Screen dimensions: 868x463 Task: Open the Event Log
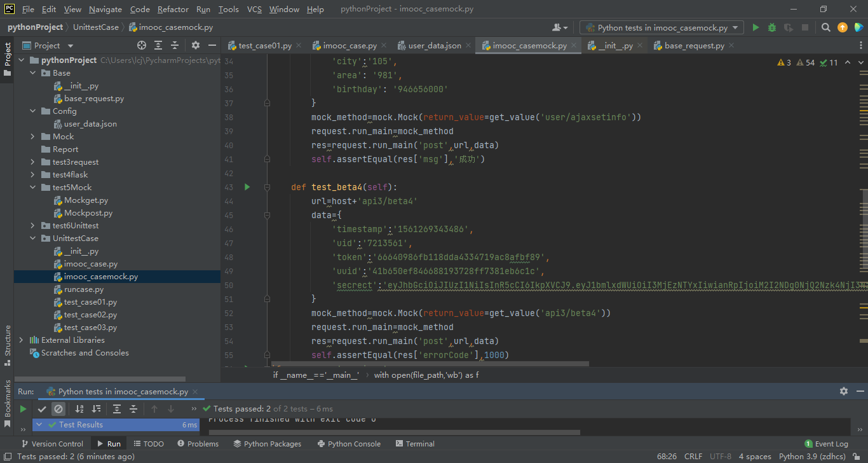tap(826, 444)
